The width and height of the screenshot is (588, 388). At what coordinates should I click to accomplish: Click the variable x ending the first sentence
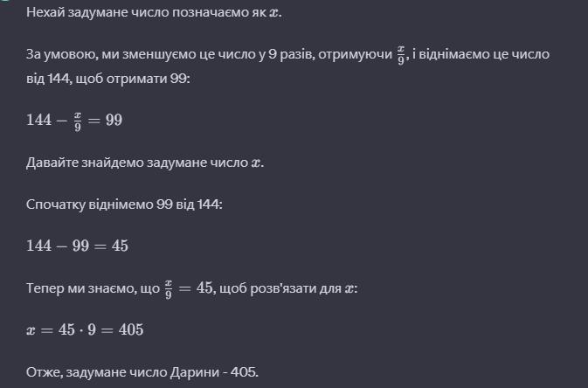coord(274,13)
